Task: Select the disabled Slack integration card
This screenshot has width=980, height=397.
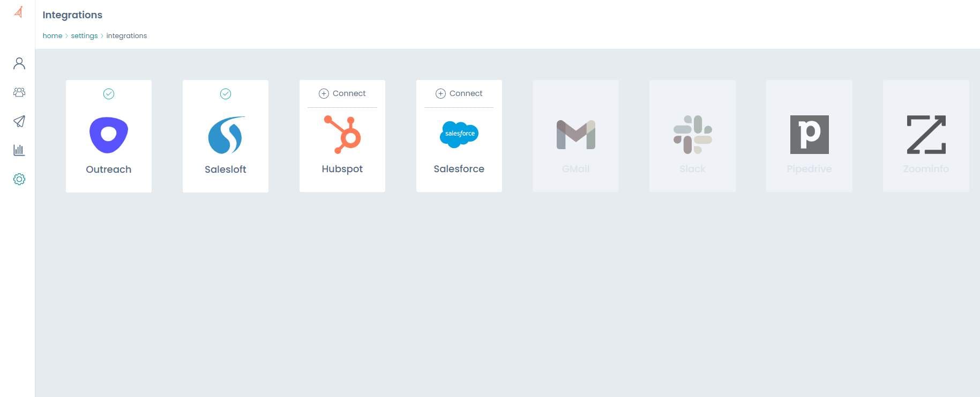Action: coord(692,136)
